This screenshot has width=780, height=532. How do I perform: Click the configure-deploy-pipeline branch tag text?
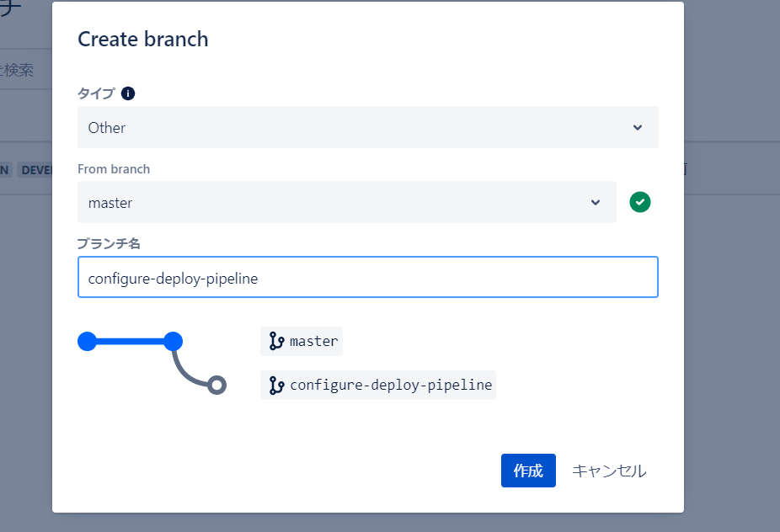391,385
